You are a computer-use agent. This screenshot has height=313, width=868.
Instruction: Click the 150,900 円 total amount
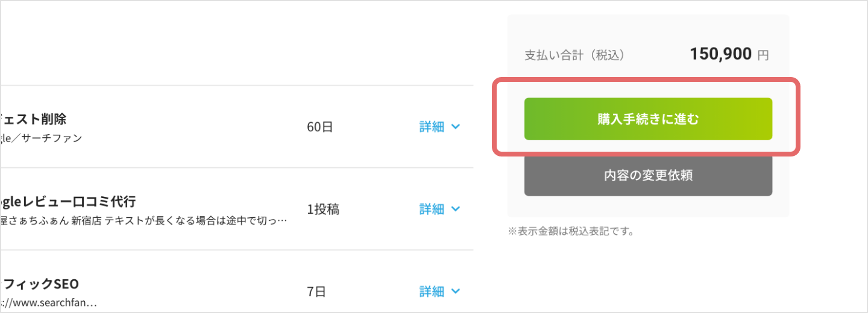pos(729,55)
